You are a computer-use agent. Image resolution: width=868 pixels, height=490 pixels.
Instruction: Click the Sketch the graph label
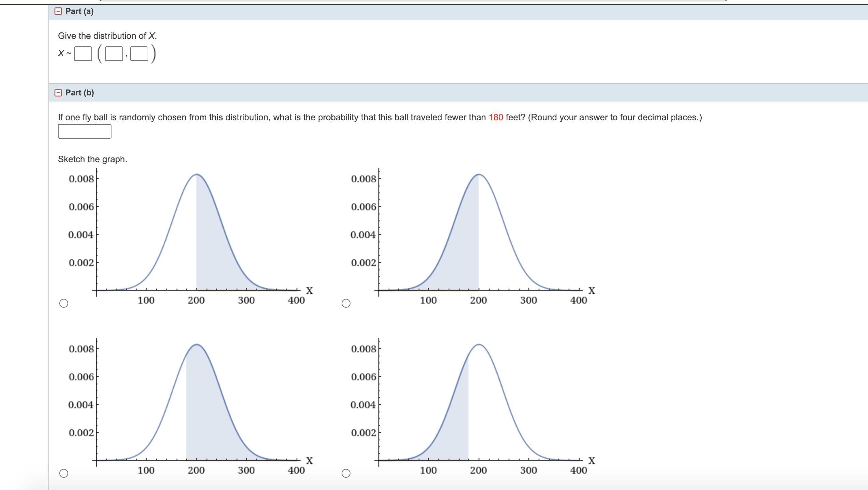coord(92,159)
